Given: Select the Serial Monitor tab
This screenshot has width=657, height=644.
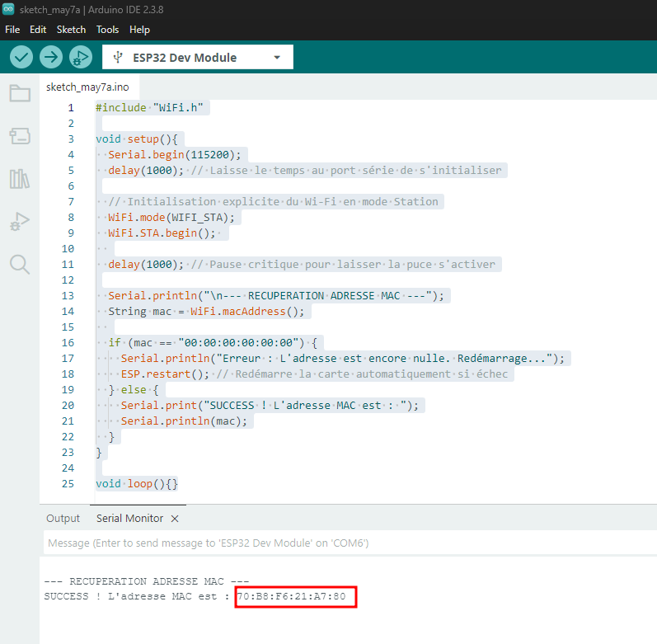Looking at the screenshot, I should coord(130,519).
